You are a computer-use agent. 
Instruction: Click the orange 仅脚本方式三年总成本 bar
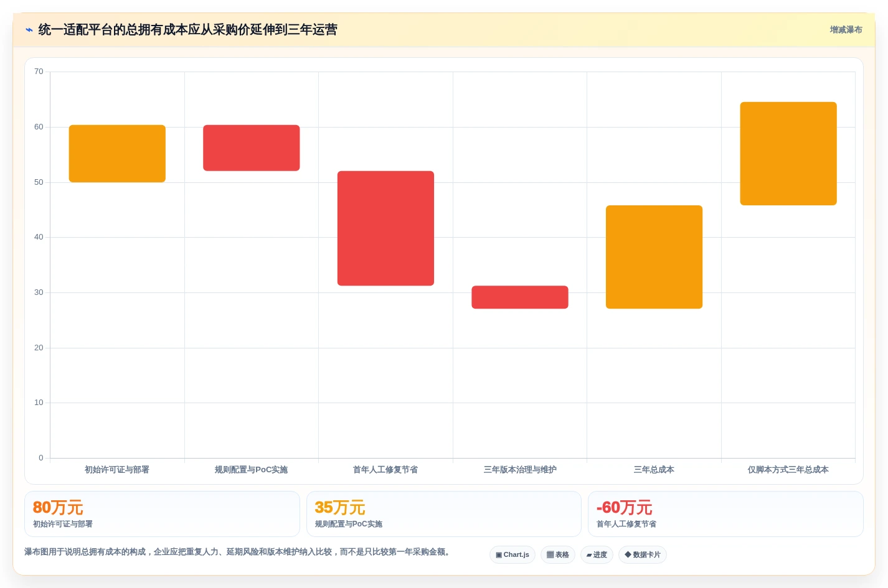(788, 154)
